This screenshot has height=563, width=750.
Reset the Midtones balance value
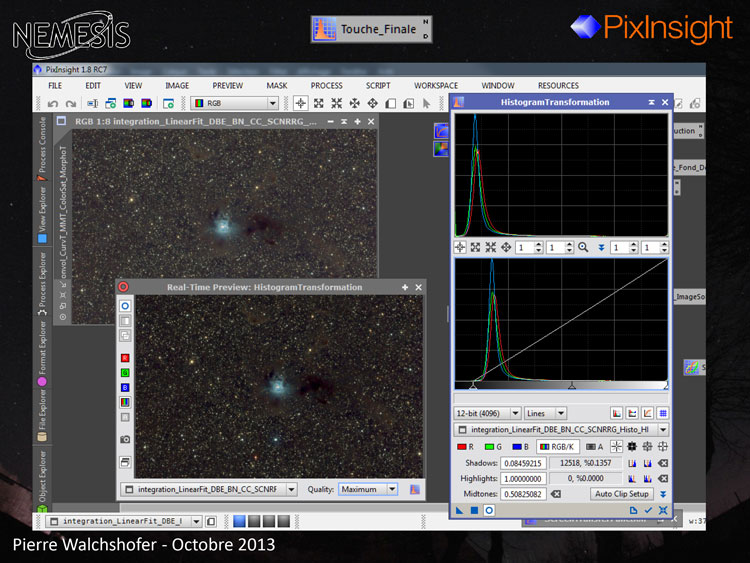click(556, 494)
